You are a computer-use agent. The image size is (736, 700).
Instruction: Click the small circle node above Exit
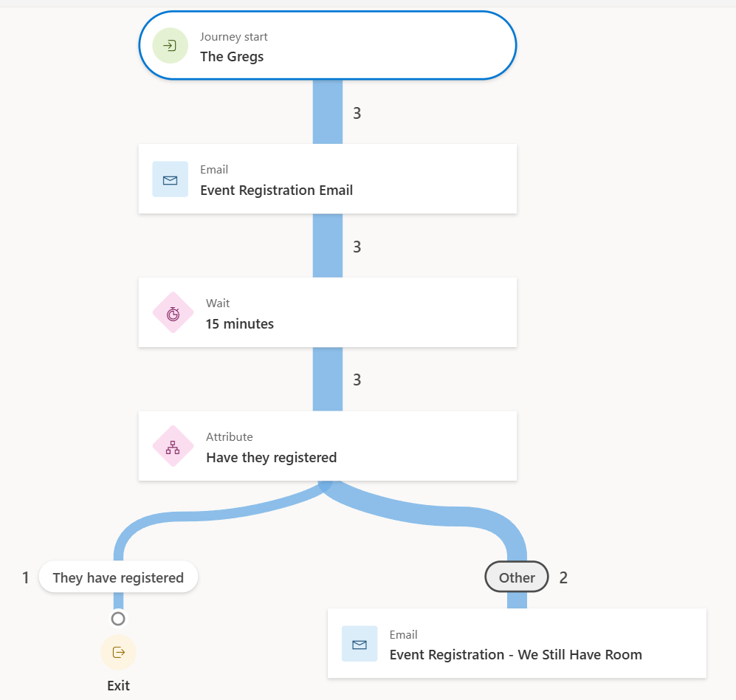pos(118,619)
